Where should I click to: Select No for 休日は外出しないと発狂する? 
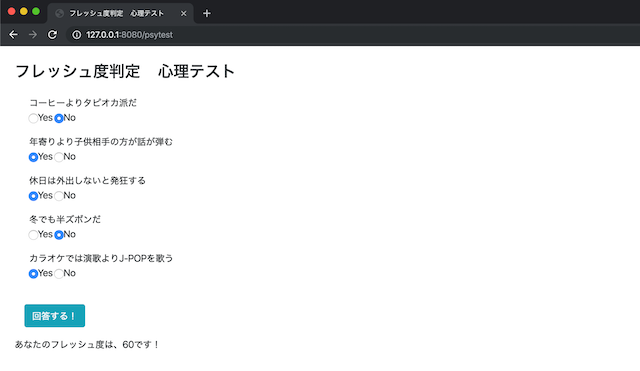[59, 196]
